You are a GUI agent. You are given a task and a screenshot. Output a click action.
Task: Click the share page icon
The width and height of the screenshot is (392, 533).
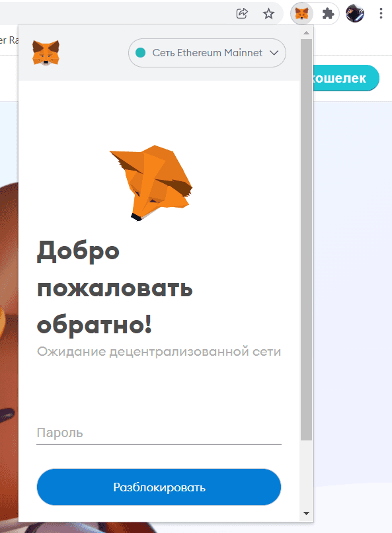click(x=242, y=14)
